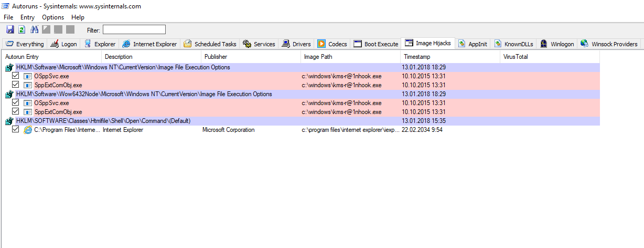Click the '13.01.2018 15:35' timestamp
Viewport: 644px width, 248px height.
[424, 121]
